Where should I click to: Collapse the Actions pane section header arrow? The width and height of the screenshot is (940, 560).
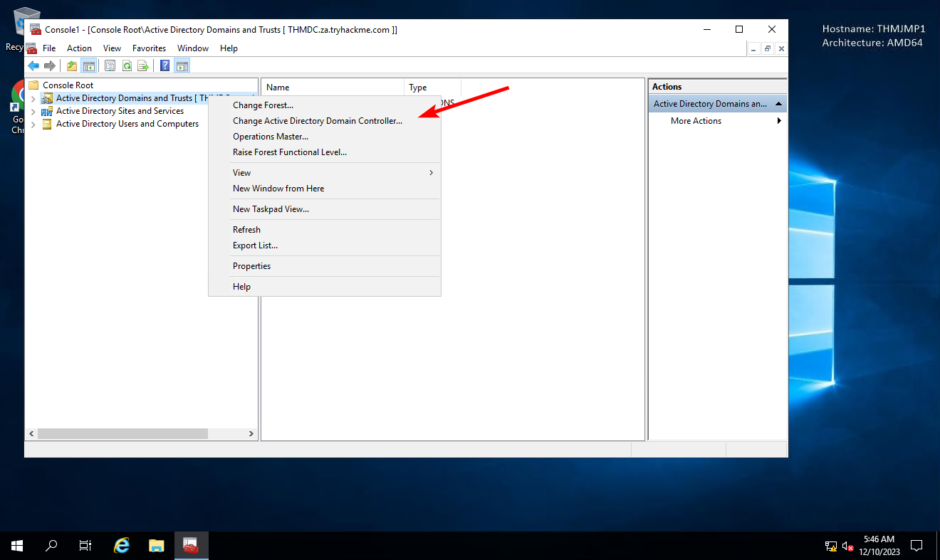(x=779, y=104)
